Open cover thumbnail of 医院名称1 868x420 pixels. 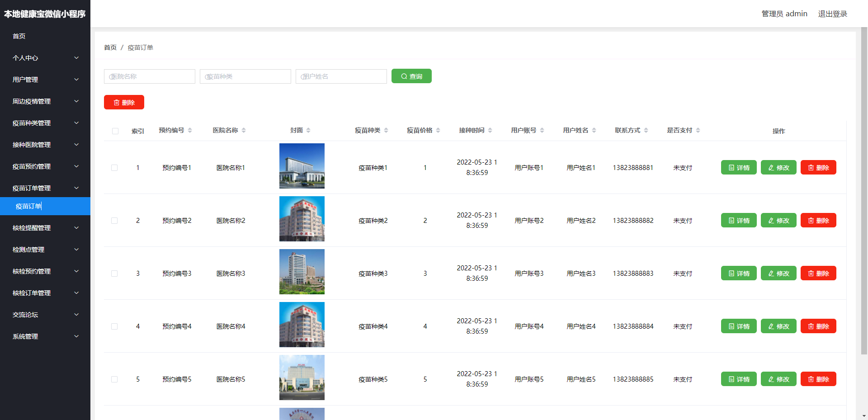point(302,166)
